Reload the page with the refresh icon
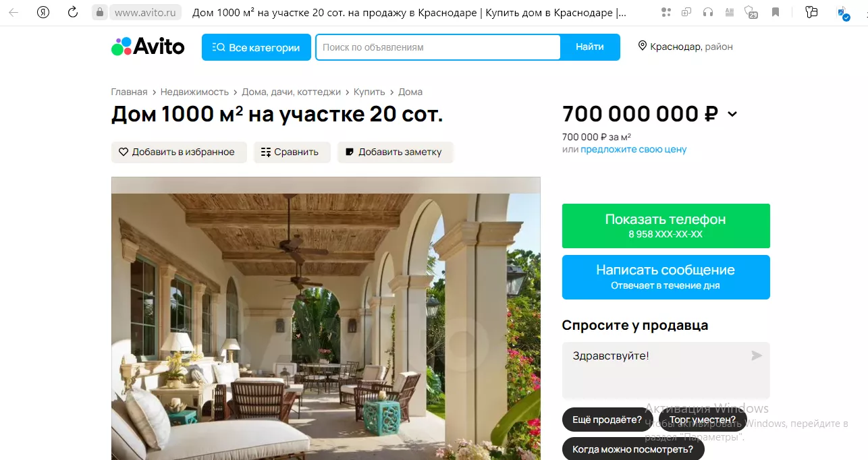This screenshot has width=868, height=460. click(73, 12)
